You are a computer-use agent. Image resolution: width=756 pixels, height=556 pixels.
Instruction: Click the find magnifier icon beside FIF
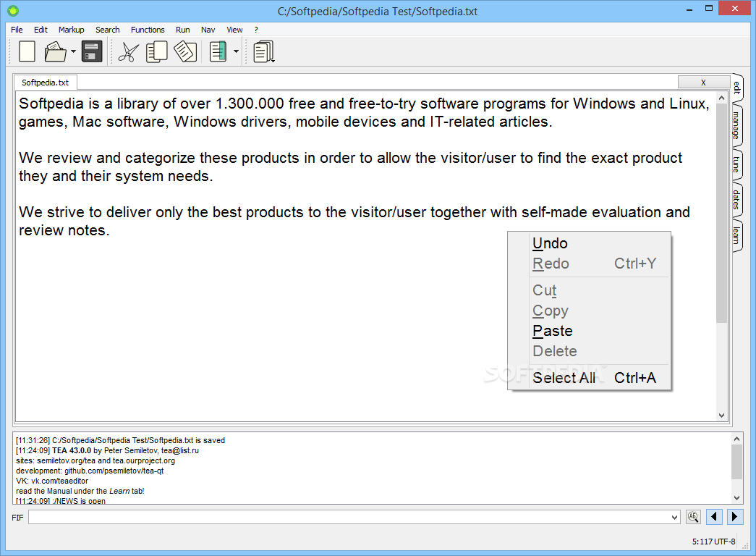[693, 517]
